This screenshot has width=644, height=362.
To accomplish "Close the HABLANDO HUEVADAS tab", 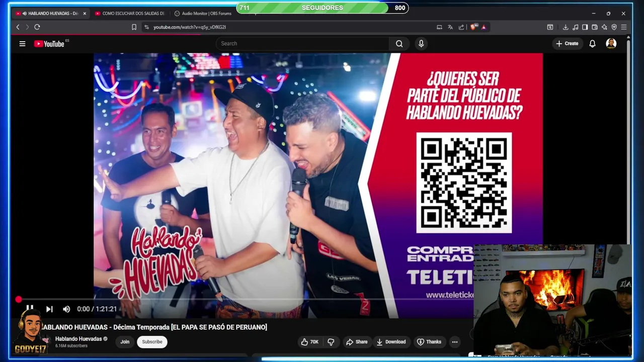I will click(x=85, y=14).
